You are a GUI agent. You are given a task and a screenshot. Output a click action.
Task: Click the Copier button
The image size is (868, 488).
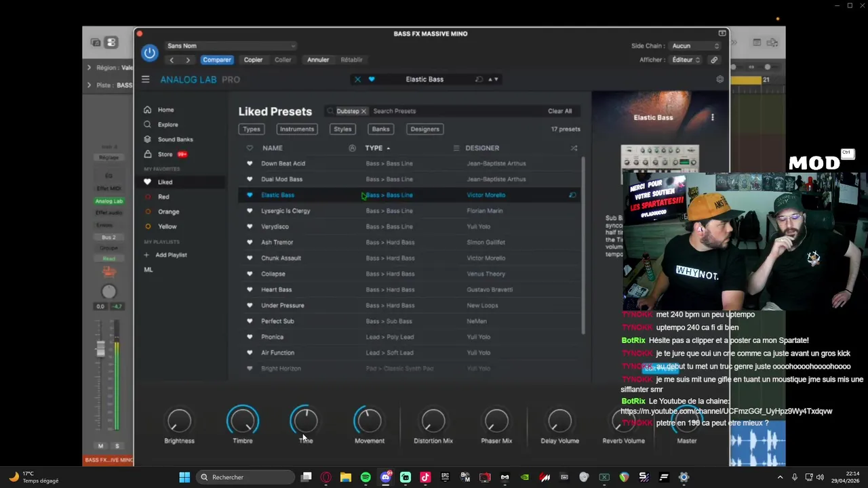254,60
